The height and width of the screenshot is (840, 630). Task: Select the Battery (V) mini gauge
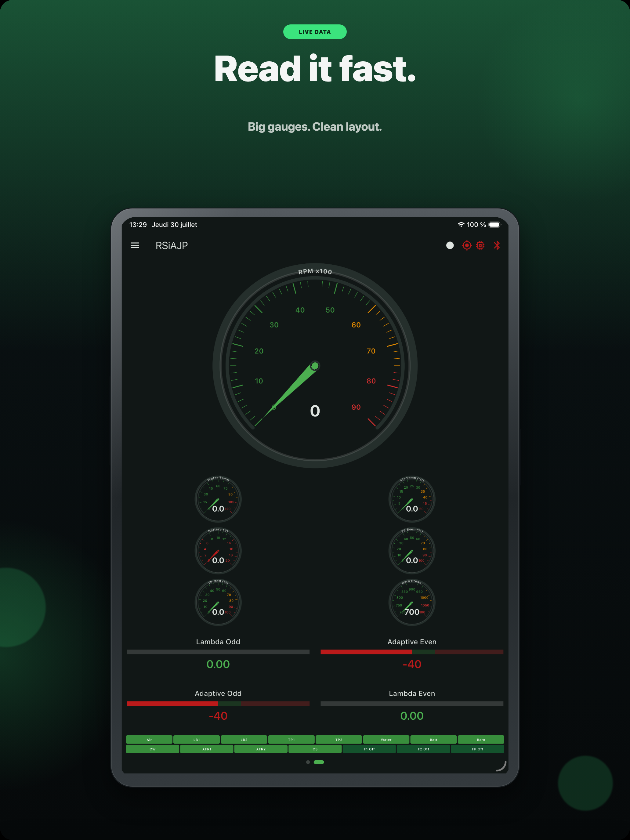218,551
